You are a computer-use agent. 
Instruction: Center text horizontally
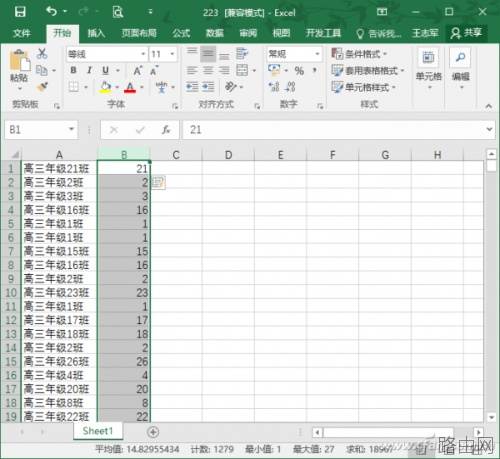coord(208,70)
